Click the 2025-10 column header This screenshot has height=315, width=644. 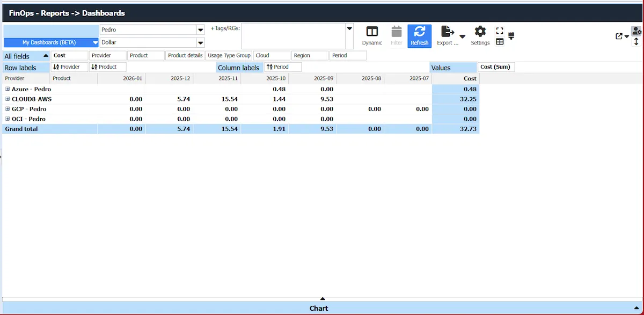pos(265,78)
